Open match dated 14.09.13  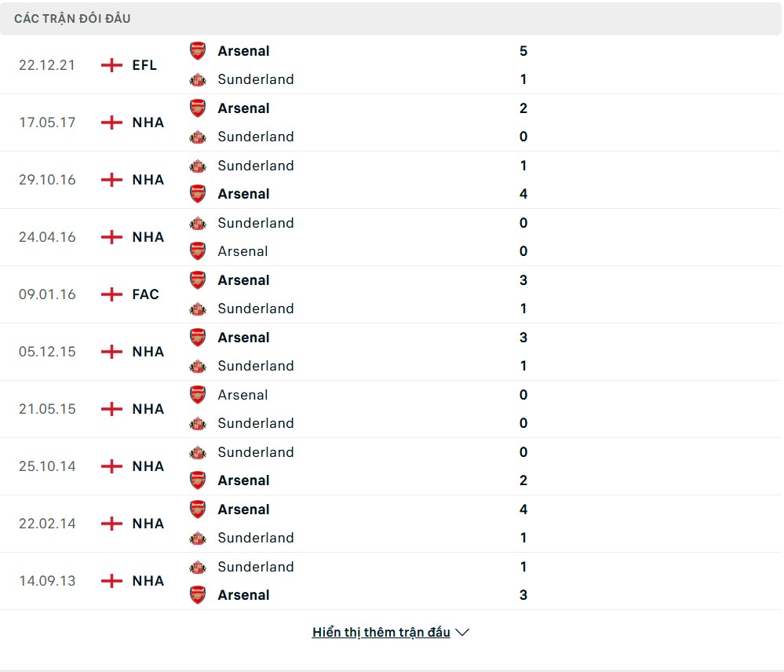47,581
